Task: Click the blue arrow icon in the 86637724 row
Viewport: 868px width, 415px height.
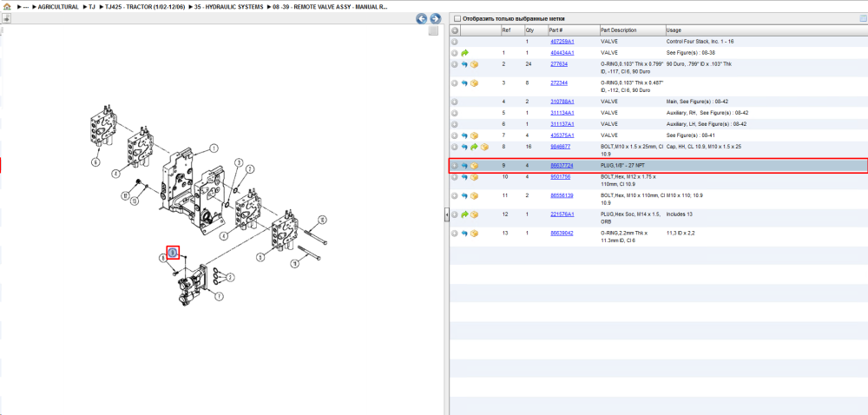Action: point(464,166)
